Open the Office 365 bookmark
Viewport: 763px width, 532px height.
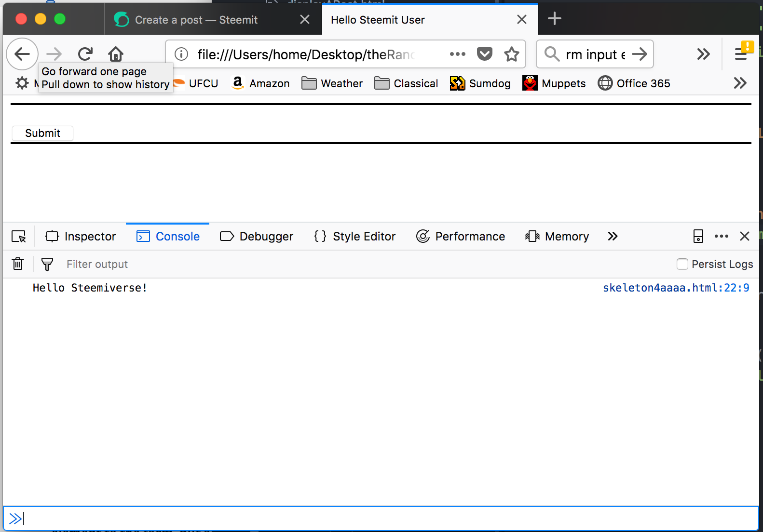634,83
